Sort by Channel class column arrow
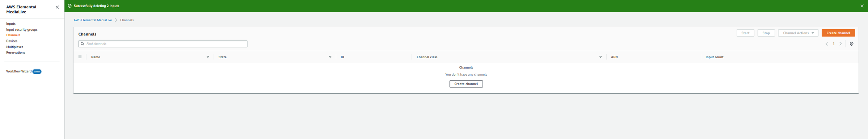Screen dimensions: 868x139 pyautogui.click(x=601, y=57)
